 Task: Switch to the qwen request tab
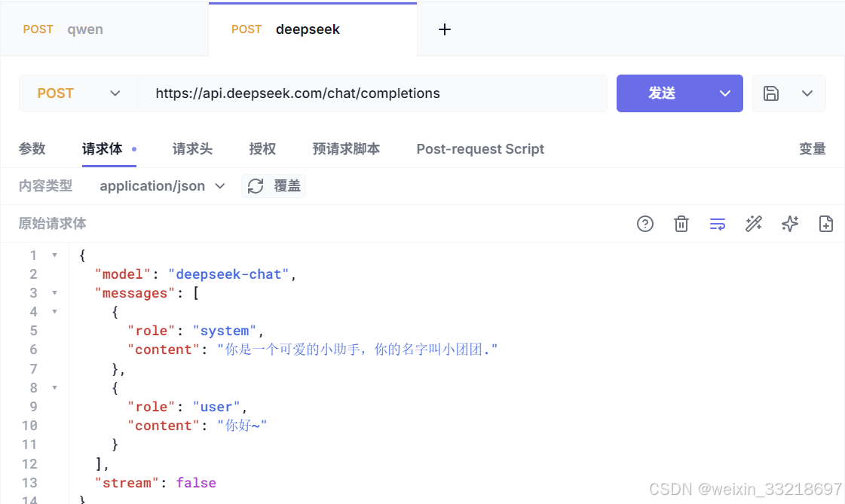105,29
